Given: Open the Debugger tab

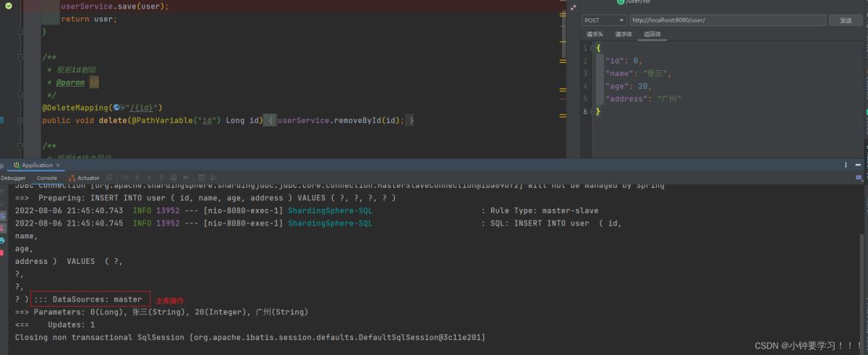Looking at the screenshot, I should [13, 178].
